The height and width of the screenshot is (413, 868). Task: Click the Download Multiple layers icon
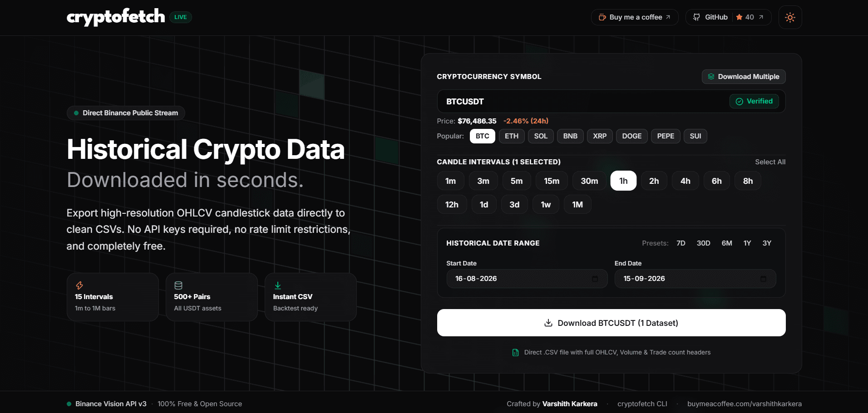[711, 77]
